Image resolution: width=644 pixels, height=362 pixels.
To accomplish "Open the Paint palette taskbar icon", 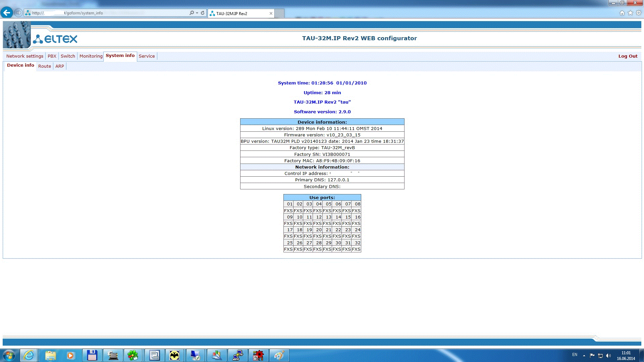I will click(x=279, y=355).
